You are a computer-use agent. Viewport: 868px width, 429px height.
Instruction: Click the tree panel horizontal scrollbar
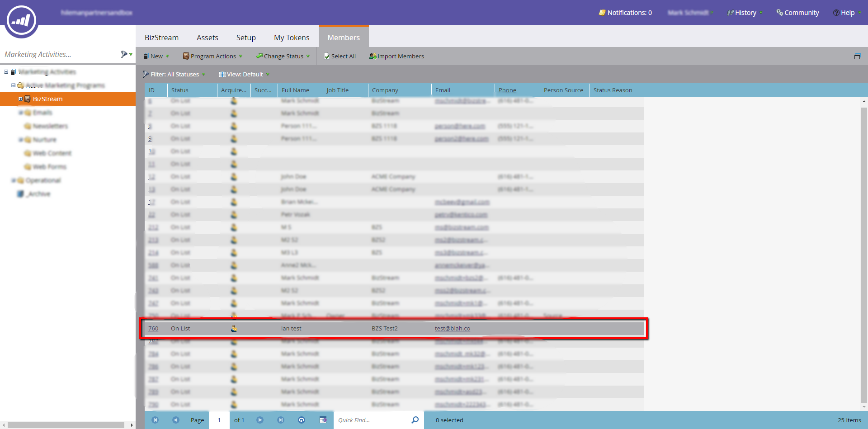click(x=66, y=425)
